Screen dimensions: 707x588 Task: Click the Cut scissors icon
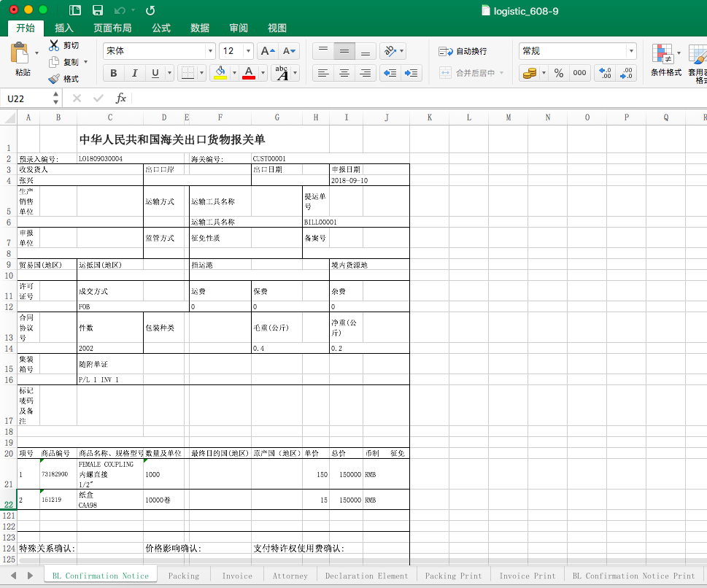pos(54,45)
